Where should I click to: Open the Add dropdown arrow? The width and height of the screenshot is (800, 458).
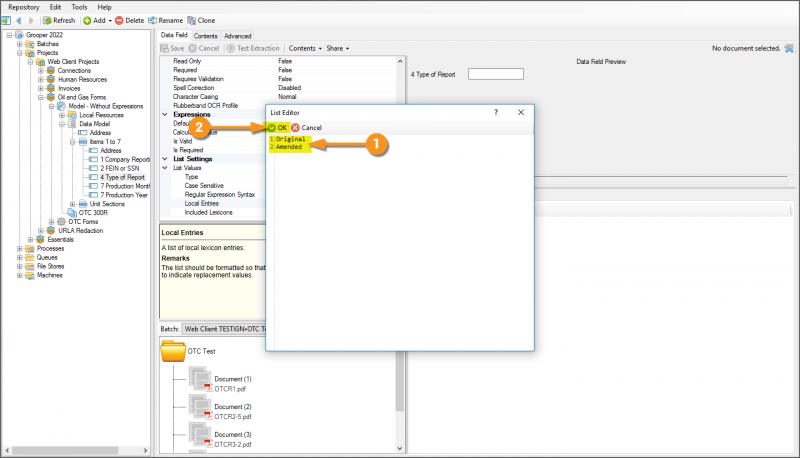click(x=110, y=20)
